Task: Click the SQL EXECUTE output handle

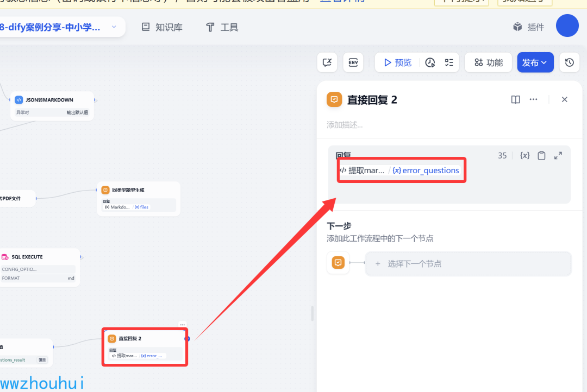Action: point(81,257)
